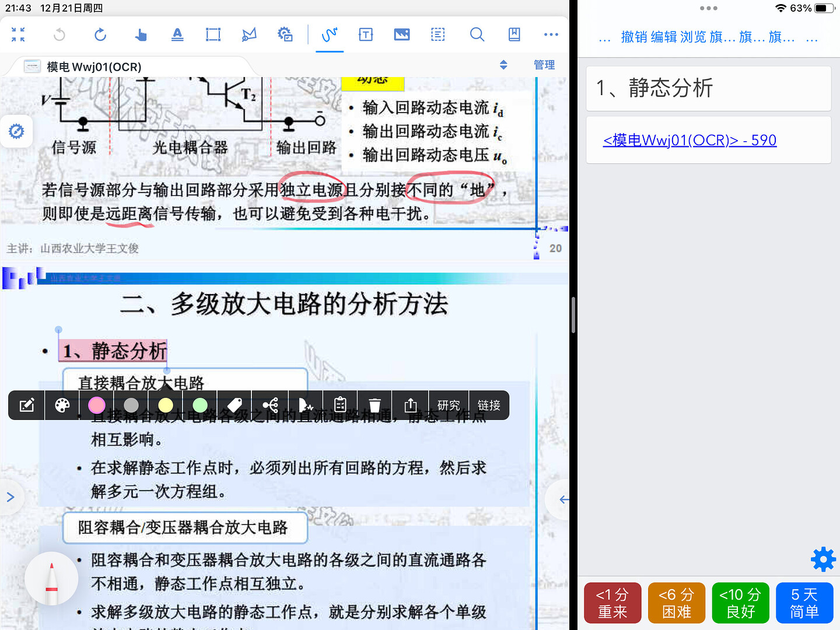840x630 pixels.
Task: Tap the read-aloud speech icon in popup
Action: pyautogui.click(x=306, y=405)
